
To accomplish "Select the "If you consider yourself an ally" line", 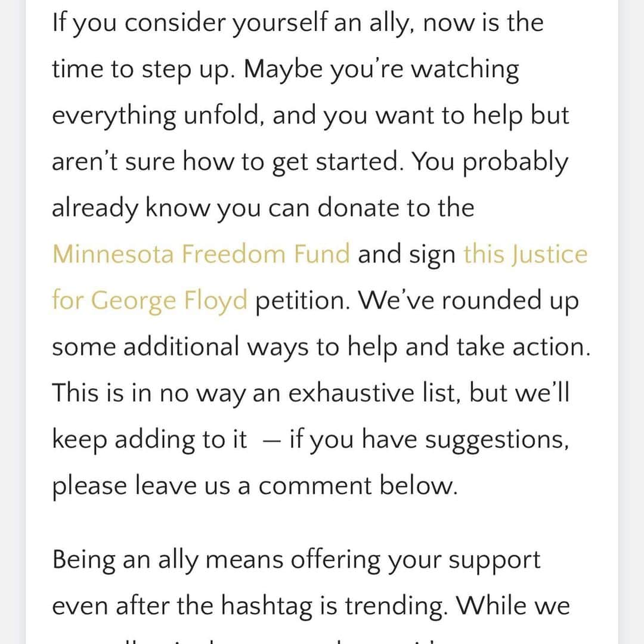I will (233, 23).
